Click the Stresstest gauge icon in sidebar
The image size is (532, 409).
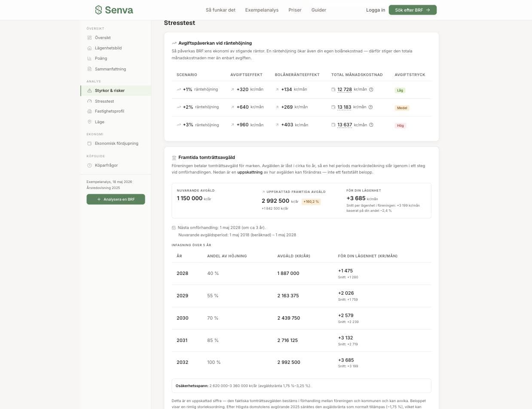(89, 101)
